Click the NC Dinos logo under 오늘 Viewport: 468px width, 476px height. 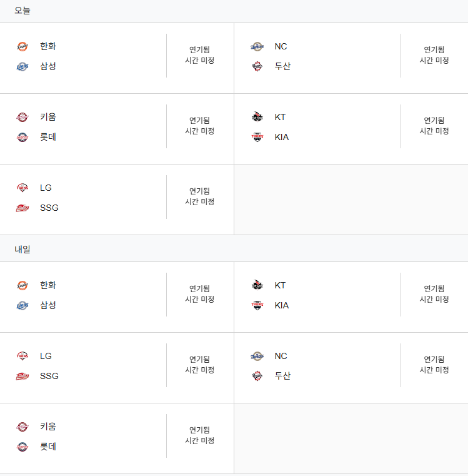(257, 46)
